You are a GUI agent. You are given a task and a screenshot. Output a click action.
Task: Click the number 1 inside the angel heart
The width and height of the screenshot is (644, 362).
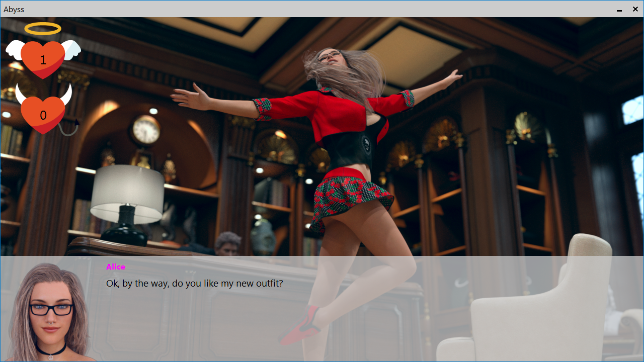(x=43, y=60)
